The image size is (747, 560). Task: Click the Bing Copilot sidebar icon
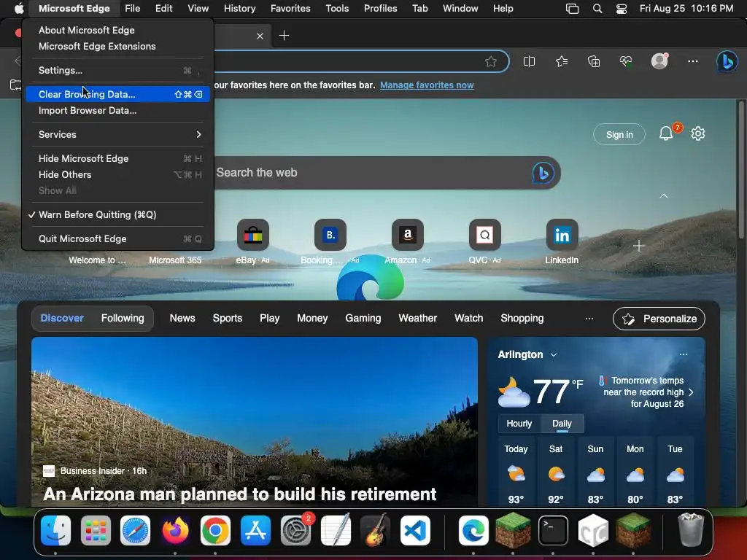pyautogui.click(x=727, y=61)
